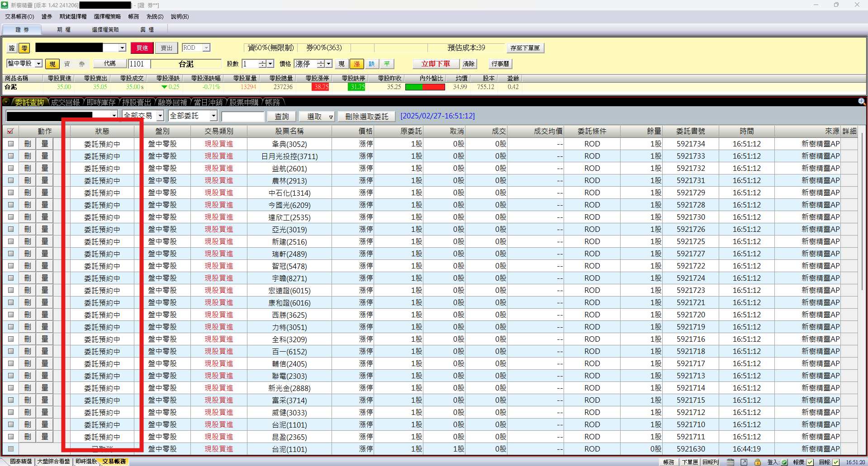Click the 查詢 query button
Viewport: 868px width, 466px height.
pos(282,117)
